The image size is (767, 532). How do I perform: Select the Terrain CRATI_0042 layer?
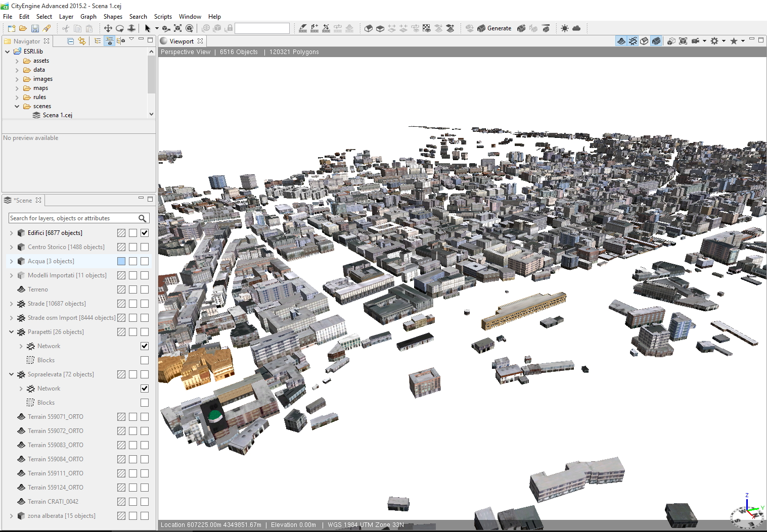53,502
